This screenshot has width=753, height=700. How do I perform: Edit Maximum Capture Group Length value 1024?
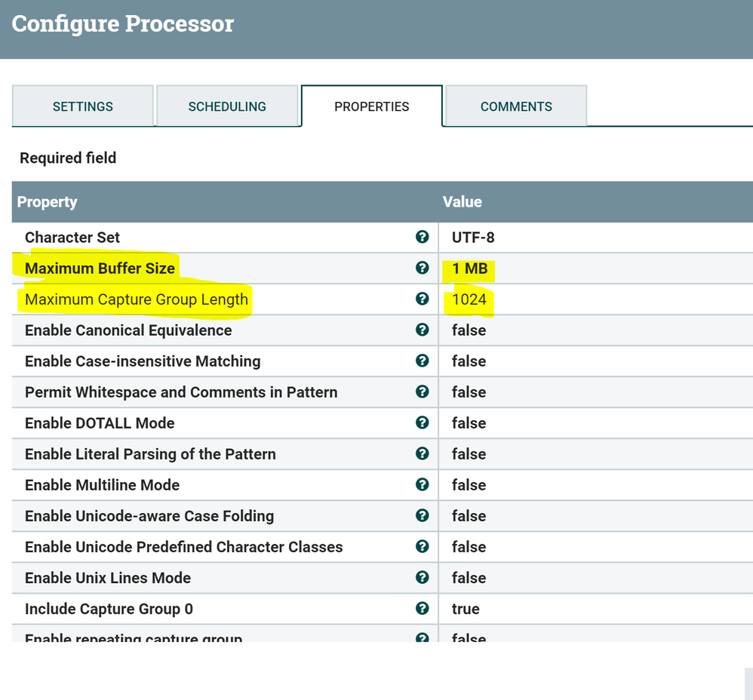point(469,299)
